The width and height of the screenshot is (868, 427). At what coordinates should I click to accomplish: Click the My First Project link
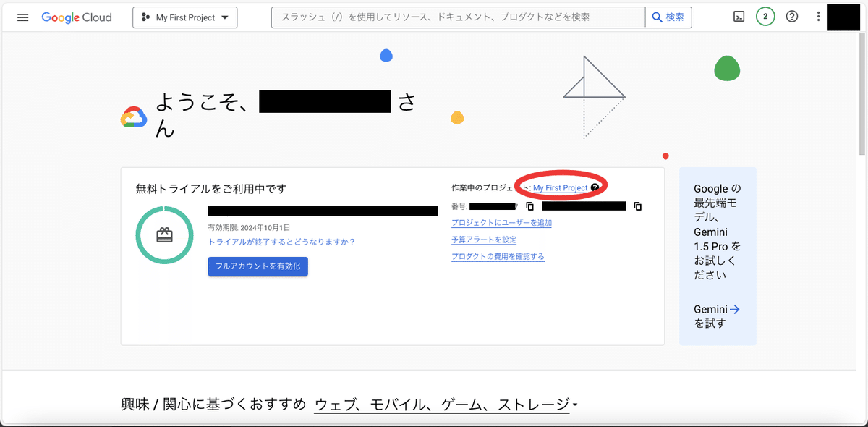561,188
